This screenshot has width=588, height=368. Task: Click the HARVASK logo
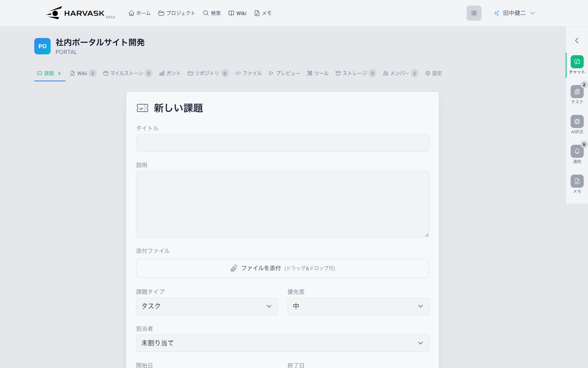[x=76, y=13]
